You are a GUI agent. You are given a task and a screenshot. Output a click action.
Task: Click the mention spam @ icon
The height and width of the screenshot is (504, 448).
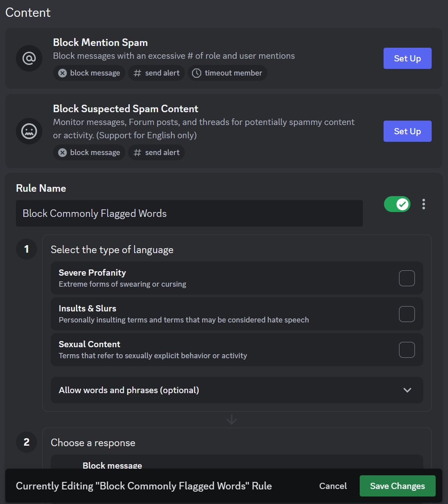click(29, 58)
